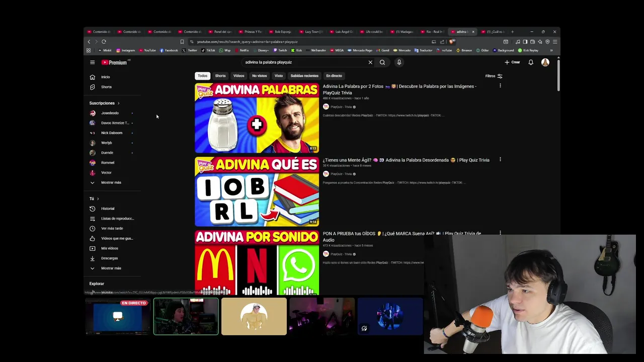Viewport: 644px width, 362px height.
Task: Expand the Tú section chevron
Action: 98,199
